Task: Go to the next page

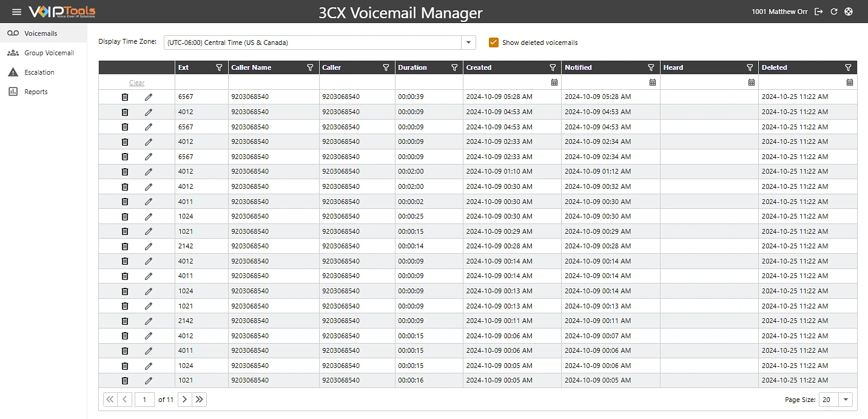Action: pyautogui.click(x=184, y=400)
